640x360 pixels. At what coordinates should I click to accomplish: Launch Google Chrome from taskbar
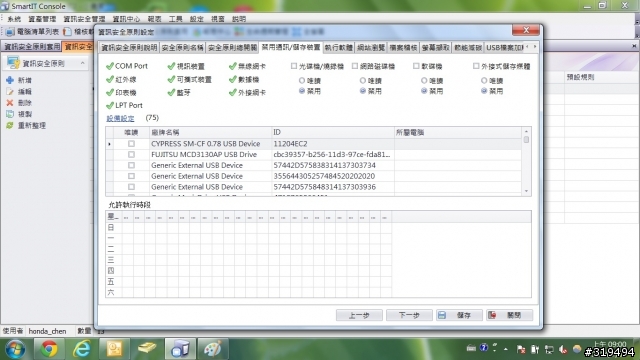(x=49, y=349)
